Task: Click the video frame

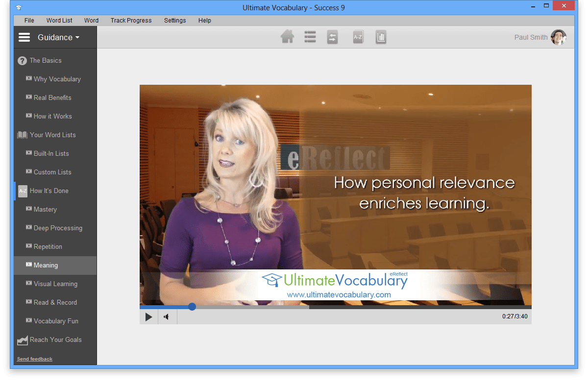Action: coord(336,195)
